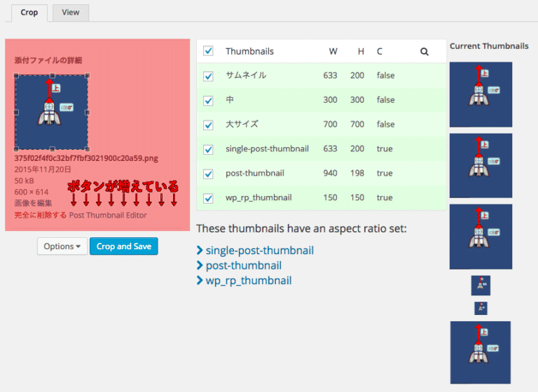Open the Options dropdown

click(62, 246)
